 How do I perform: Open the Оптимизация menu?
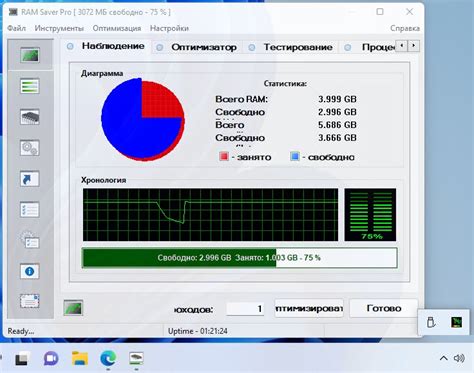pyautogui.click(x=117, y=28)
